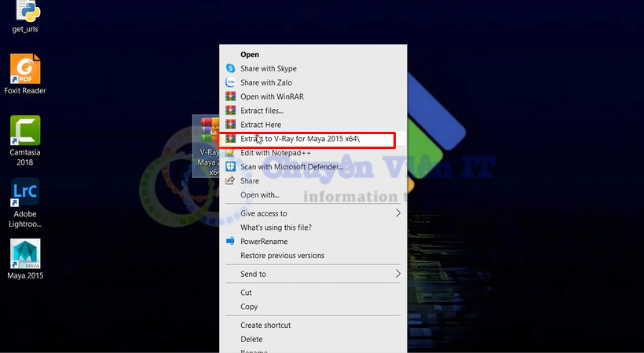Select Open with WinRAR
The image size is (644, 353).
pos(272,96)
